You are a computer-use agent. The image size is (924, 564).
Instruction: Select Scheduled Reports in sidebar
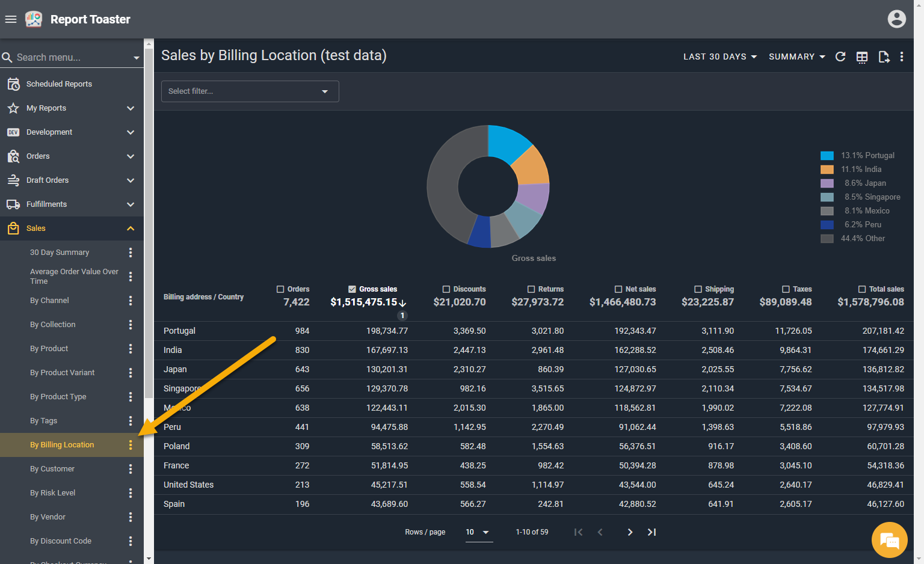[x=59, y=84]
